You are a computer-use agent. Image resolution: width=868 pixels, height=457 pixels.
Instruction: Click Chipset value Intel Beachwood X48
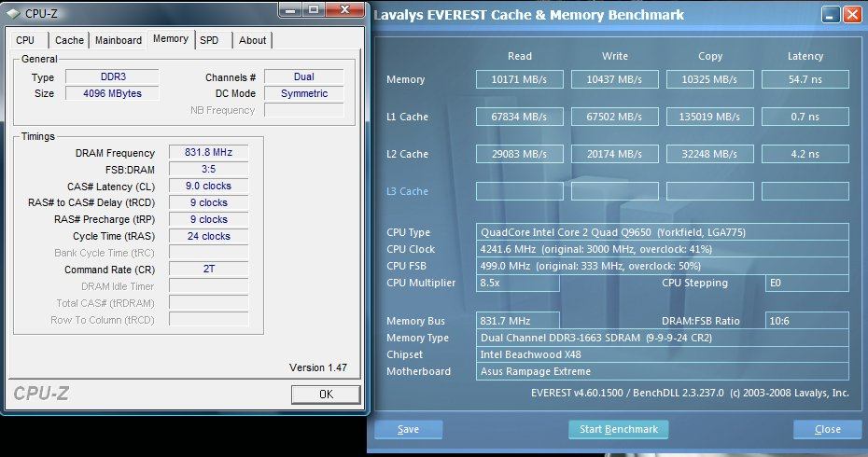pos(662,354)
